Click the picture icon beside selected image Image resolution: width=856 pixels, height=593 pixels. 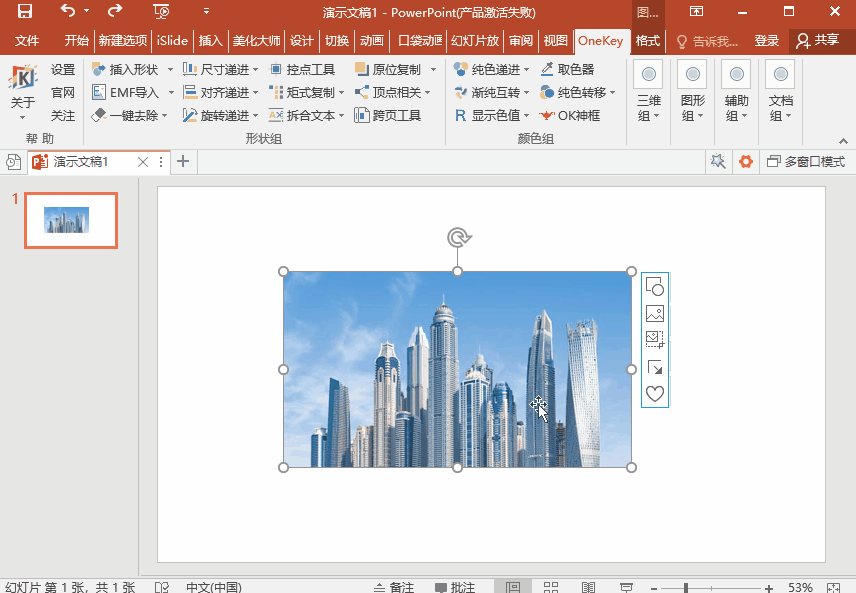tap(655, 313)
